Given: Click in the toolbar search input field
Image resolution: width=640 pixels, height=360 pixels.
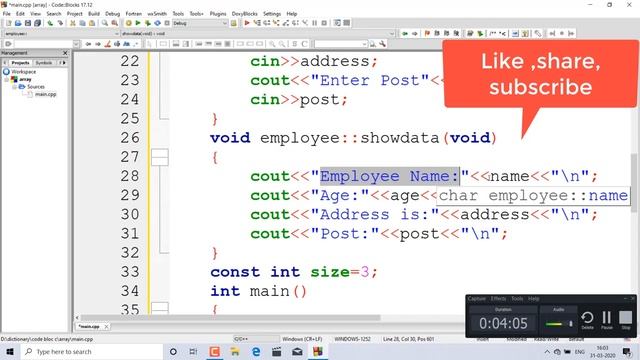Looking at the screenshot, I should click(x=43, y=44).
